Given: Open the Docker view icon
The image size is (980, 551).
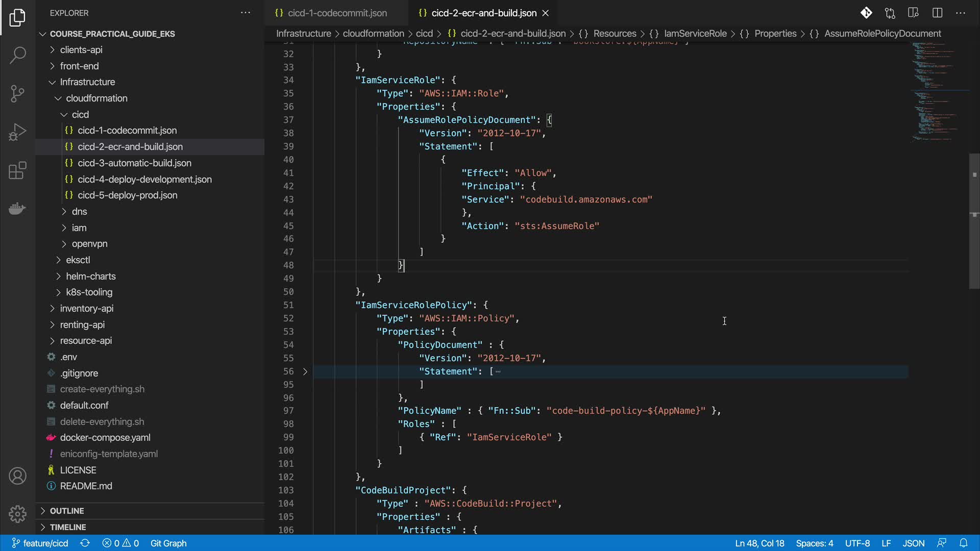Looking at the screenshot, I should pyautogui.click(x=17, y=209).
